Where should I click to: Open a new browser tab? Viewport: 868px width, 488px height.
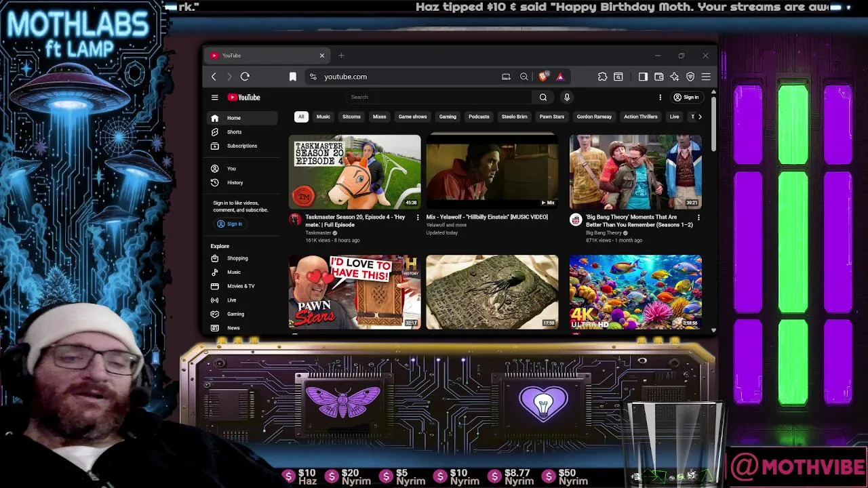(x=341, y=56)
